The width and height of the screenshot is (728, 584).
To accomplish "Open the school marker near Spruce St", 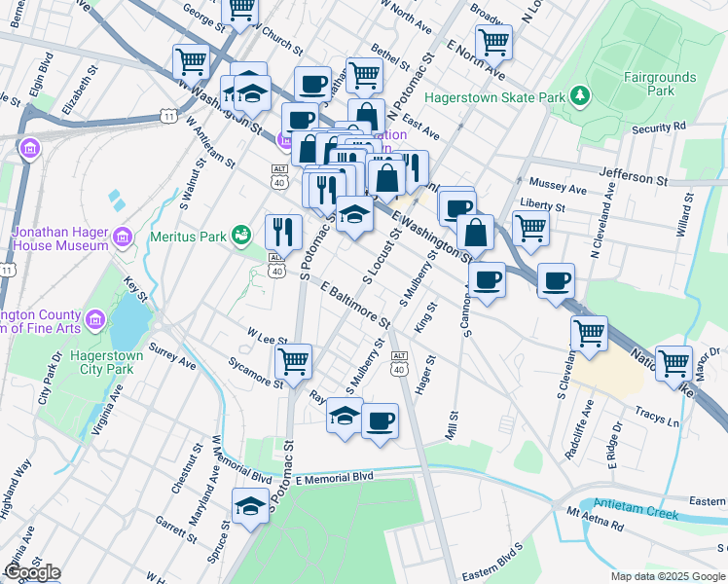I will (250, 505).
